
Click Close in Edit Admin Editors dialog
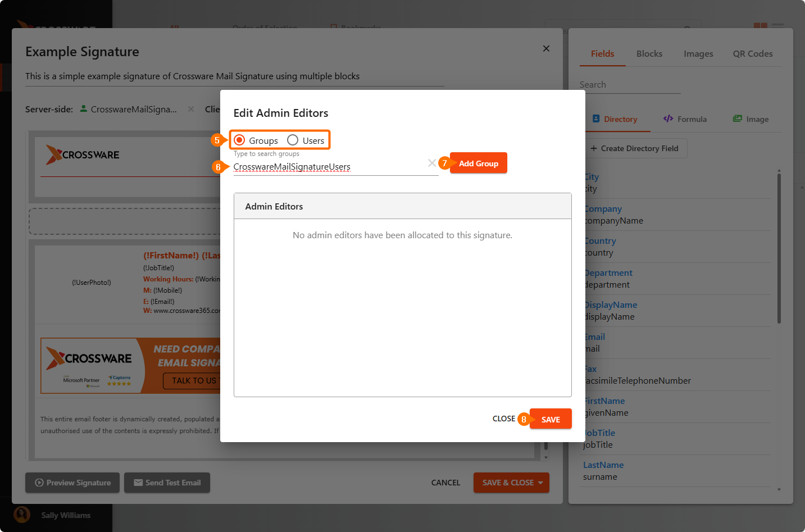point(503,419)
